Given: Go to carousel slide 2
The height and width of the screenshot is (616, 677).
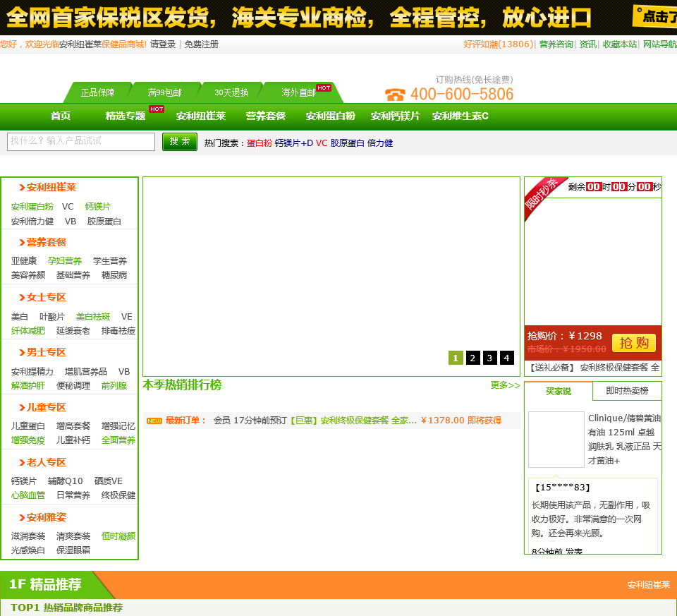Looking at the screenshot, I should pos(472,358).
